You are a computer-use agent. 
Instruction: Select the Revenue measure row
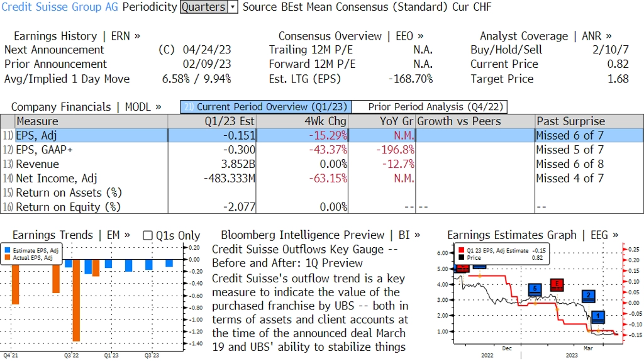pos(322,164)
